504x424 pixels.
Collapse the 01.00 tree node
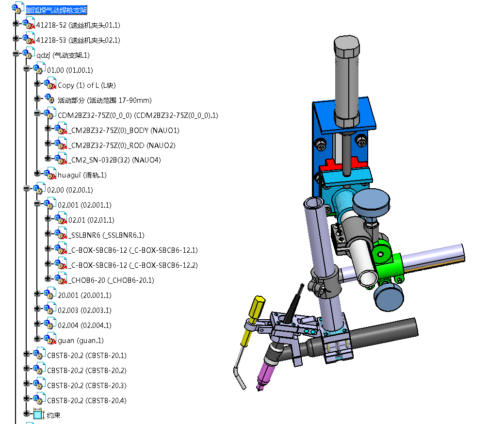pyautogui.click(x=26, y=68)
